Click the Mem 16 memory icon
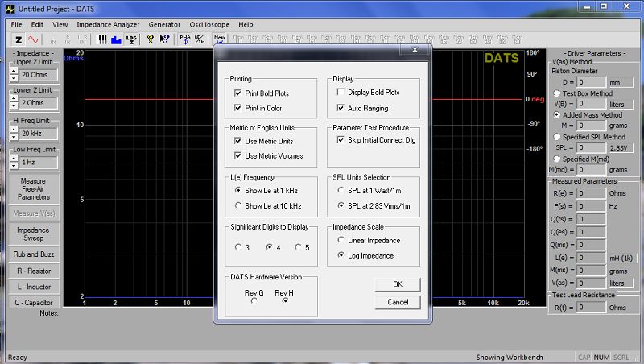Image resolution: width=644 pixels, height=364 pixels. coord(458,39)
